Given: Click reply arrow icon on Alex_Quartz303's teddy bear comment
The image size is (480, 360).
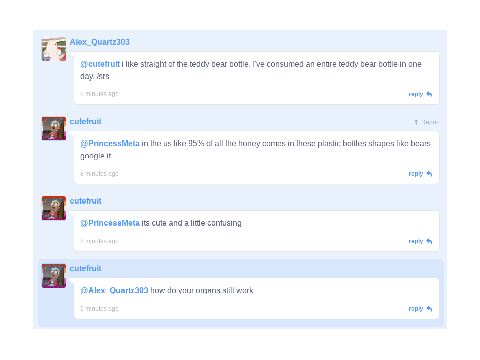Looking at the screenshot, I should pos(429,94).
